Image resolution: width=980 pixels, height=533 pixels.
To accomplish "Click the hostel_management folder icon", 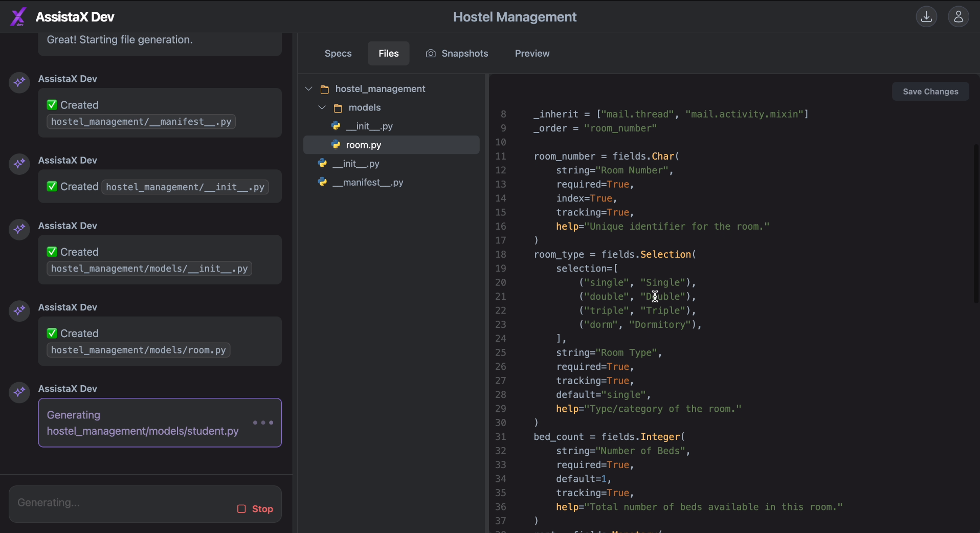I will 324,90.
